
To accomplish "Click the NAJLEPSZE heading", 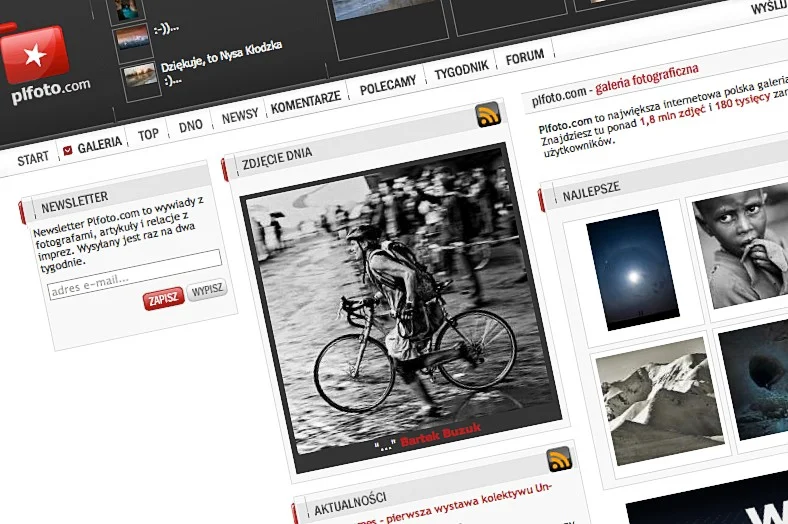I will click(591, 192).
